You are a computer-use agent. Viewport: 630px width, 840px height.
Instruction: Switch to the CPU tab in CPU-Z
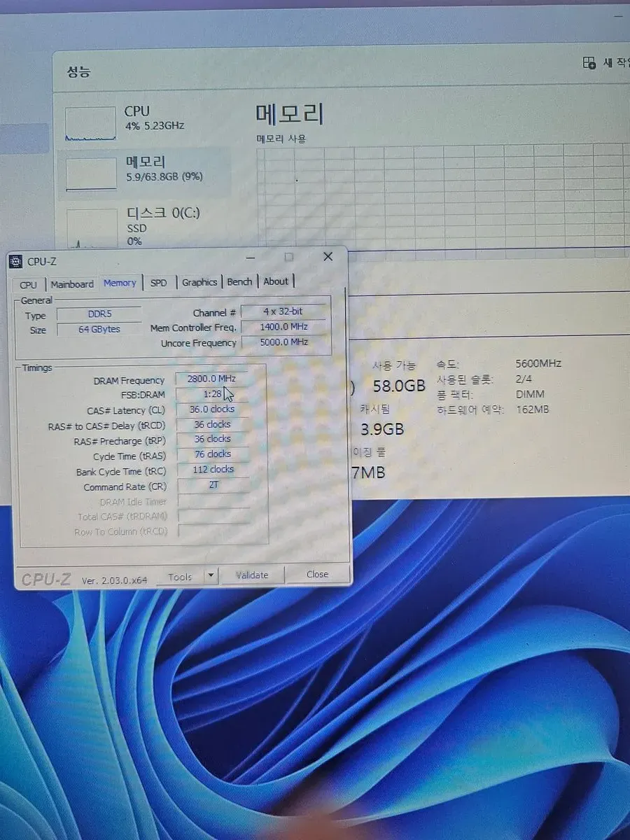coord(29,284)
